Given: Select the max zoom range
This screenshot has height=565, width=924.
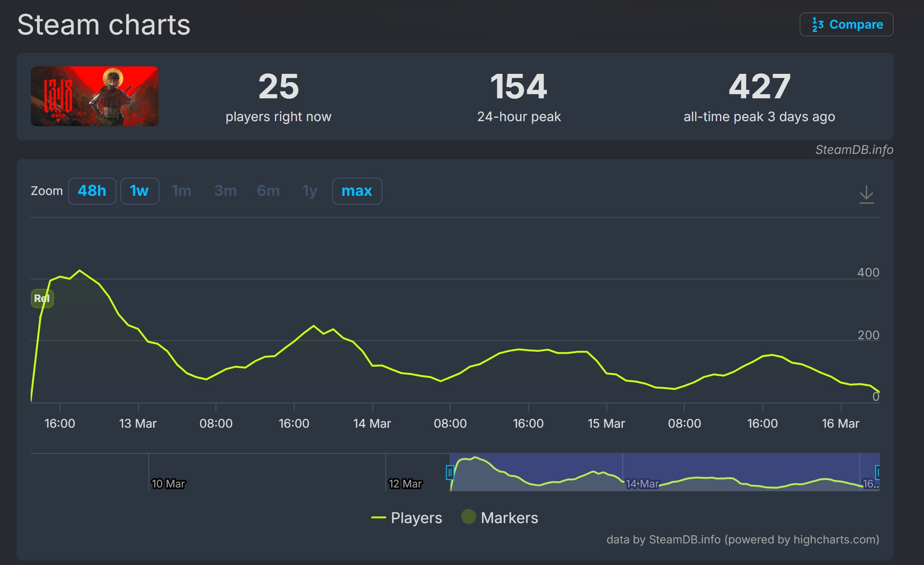Looking at the screenshot, I should pos(357,191).
